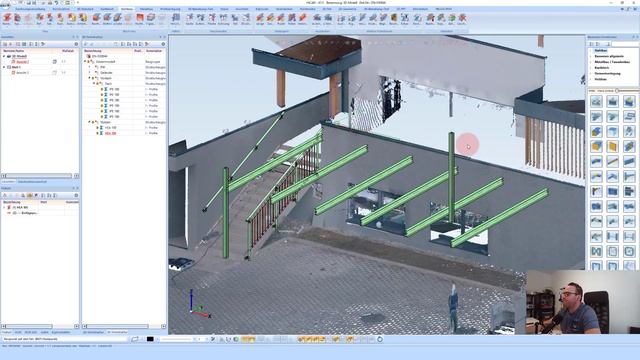
Task: Open settings gear of the Feature panel
Action: click(76, 196)
